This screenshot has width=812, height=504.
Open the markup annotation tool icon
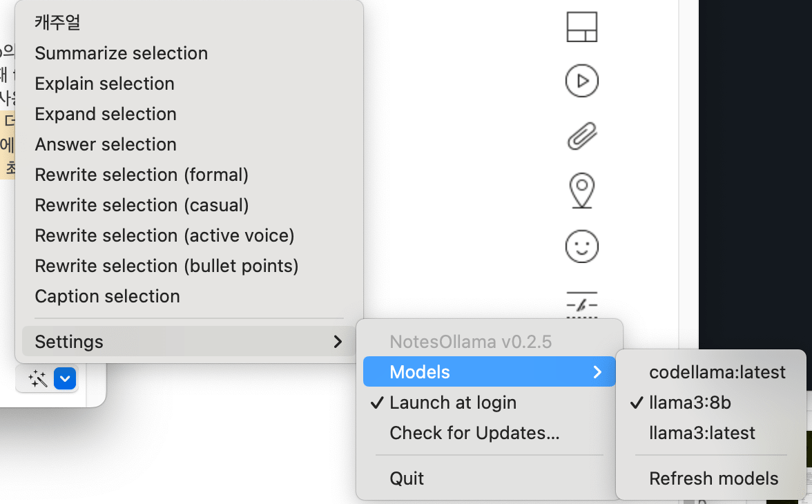[582, 302]
